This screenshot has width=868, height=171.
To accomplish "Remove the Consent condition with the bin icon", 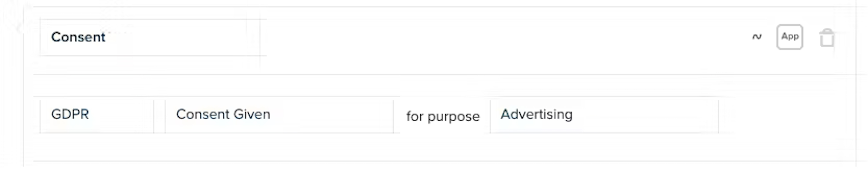I will (827, 38).
